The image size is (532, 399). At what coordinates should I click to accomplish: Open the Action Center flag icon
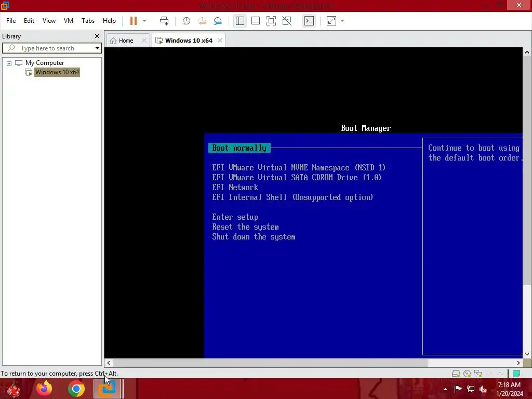click(458, 389)
